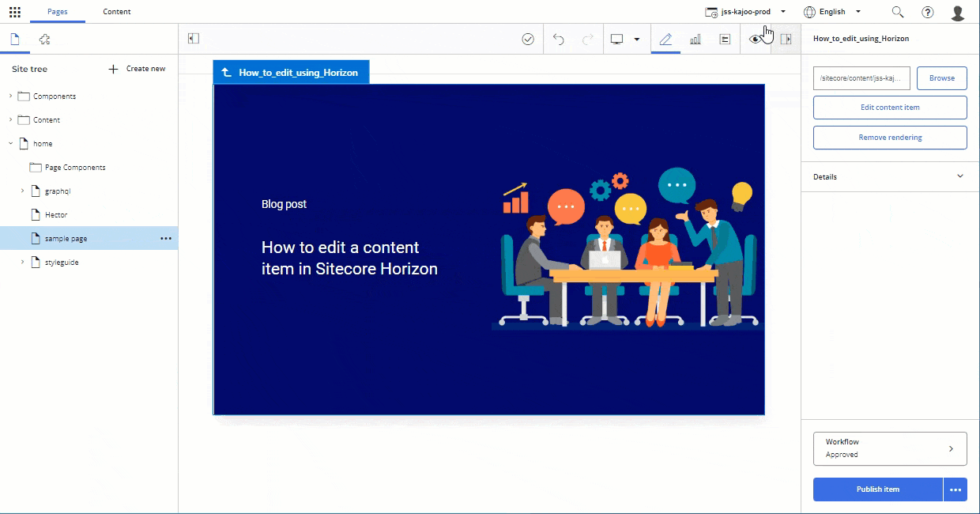The height and width of the screenshot is (514, 980).
Task: Click the desktop device icon
Action: (x=617, y=39)
